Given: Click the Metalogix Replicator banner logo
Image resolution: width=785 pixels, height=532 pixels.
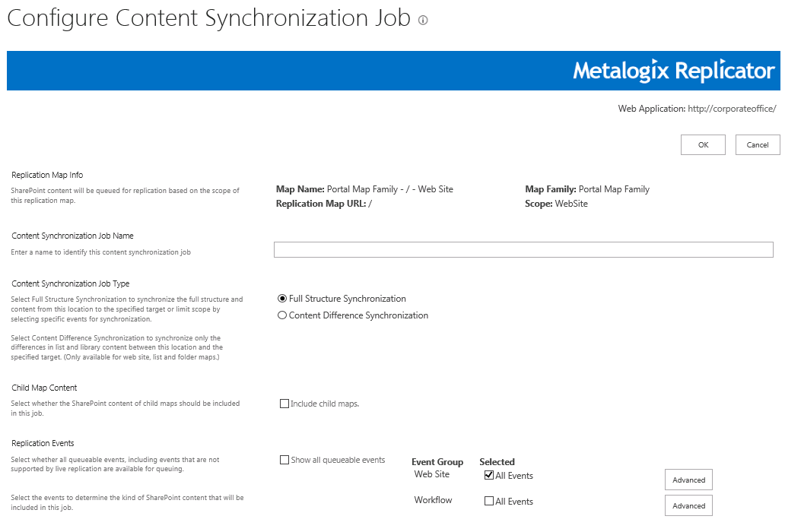Looking at the screenshot, I should (672, 70).
